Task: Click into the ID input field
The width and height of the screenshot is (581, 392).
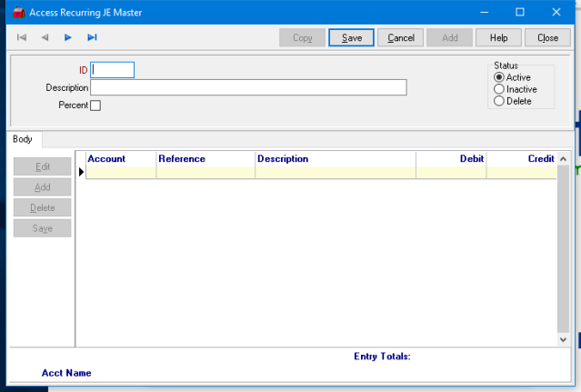Action: [113, 70]
